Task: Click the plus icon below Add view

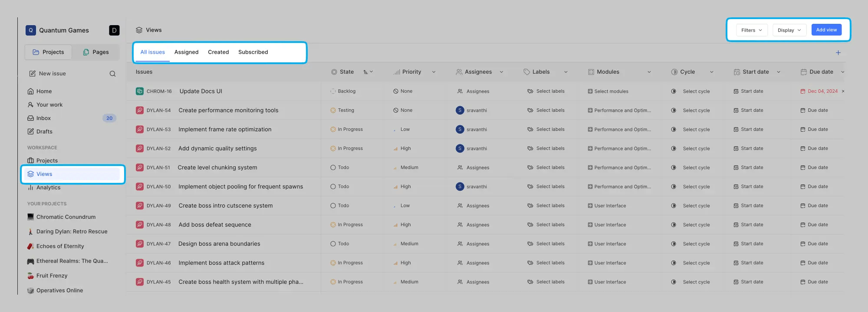Action: (838, 53)
